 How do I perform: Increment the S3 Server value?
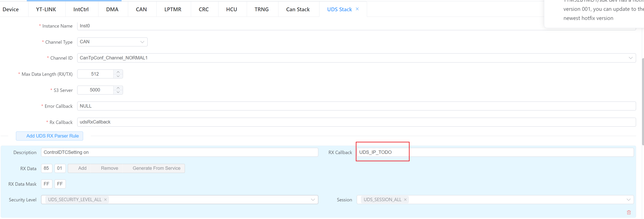point(118,88)
